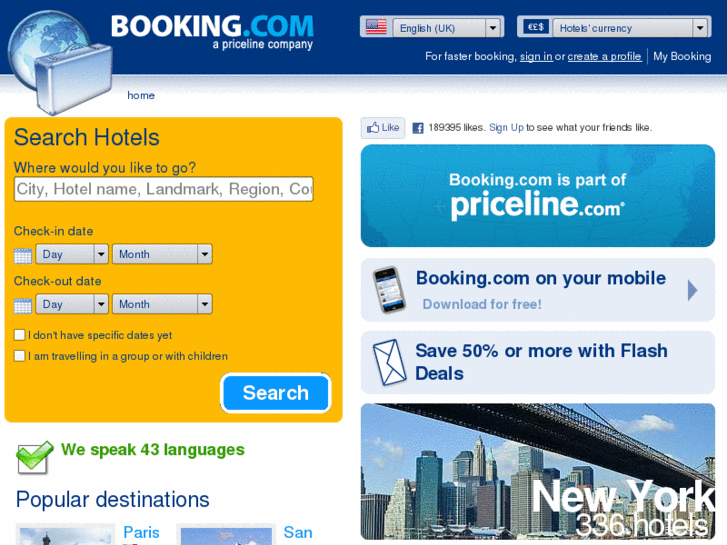Viewport: 727px width, 545px height.
Task: Open the Hotels' currency dropdown
Action: pyautogui.click(x=631, y=28)
